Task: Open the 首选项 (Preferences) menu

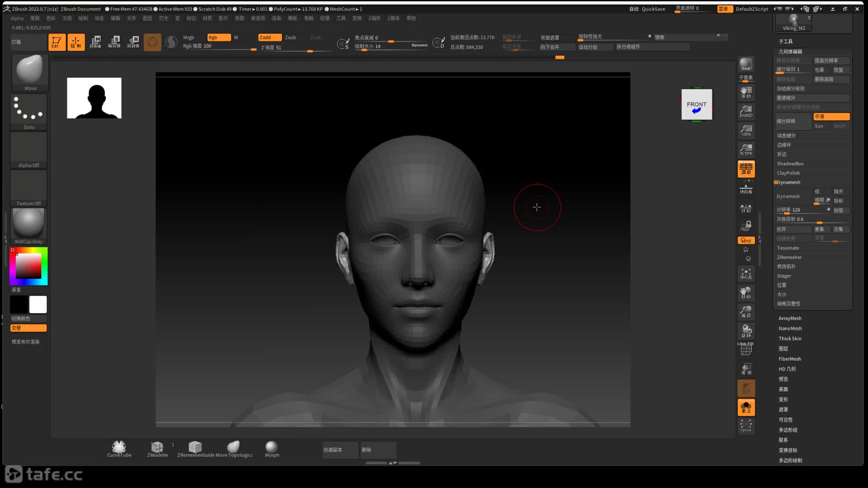Action: coord(258,19)
